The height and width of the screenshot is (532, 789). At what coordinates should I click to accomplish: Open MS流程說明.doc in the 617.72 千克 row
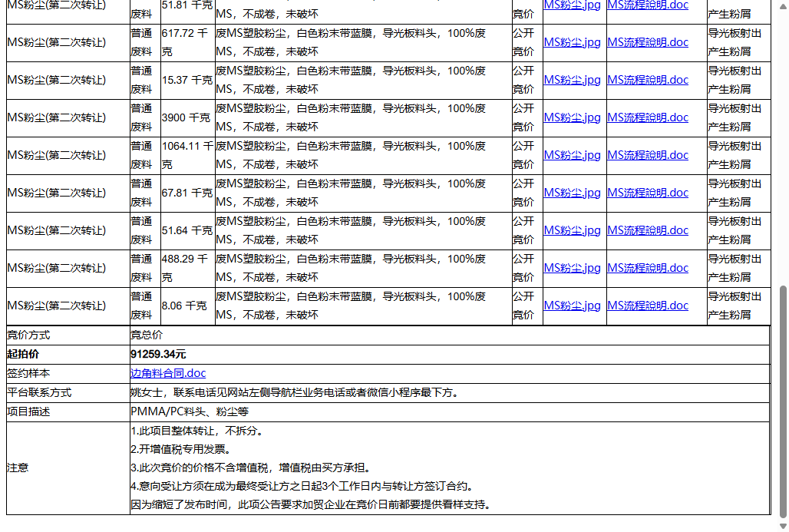coord(648,42)
